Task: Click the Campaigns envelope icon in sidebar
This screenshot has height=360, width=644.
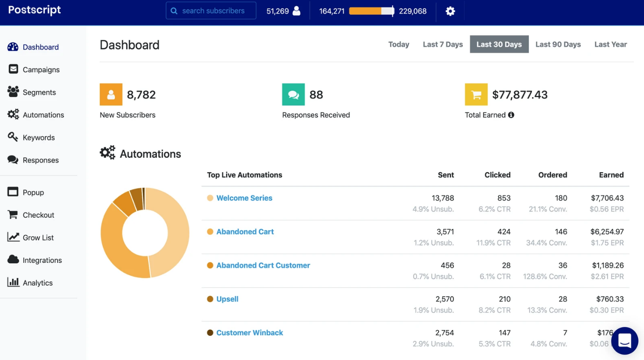Action: 13,69
